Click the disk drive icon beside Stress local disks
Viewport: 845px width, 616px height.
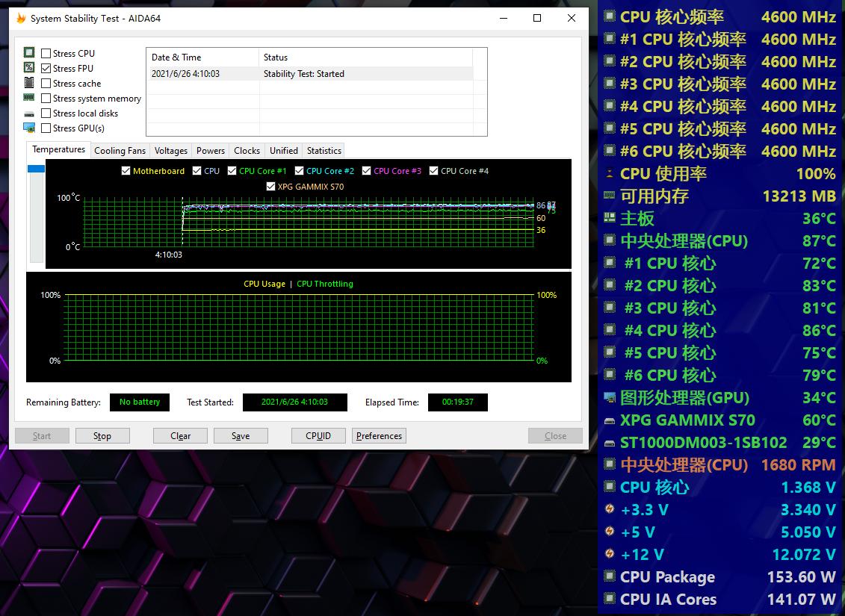pos(29,113)
